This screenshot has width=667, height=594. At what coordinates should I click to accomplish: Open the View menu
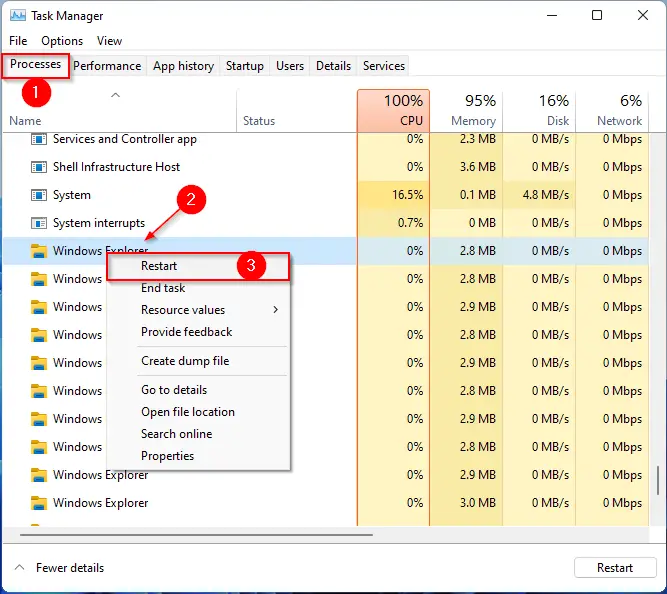(109, 41)
